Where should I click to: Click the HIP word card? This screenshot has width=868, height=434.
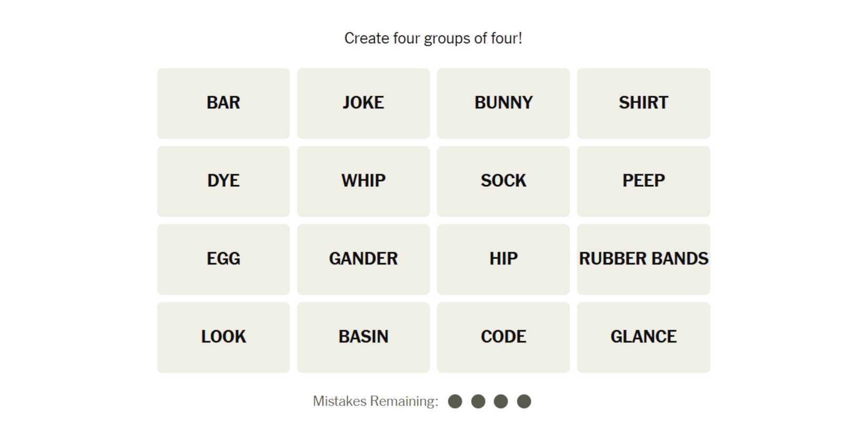coord(503,259)
